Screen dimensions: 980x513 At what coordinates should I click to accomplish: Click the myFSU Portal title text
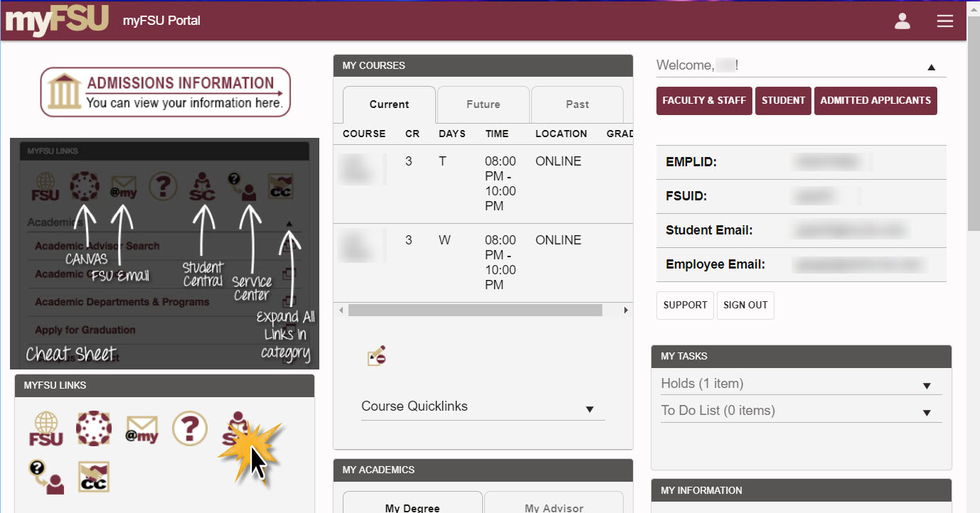pyautogui.click(x=161, y=21)
